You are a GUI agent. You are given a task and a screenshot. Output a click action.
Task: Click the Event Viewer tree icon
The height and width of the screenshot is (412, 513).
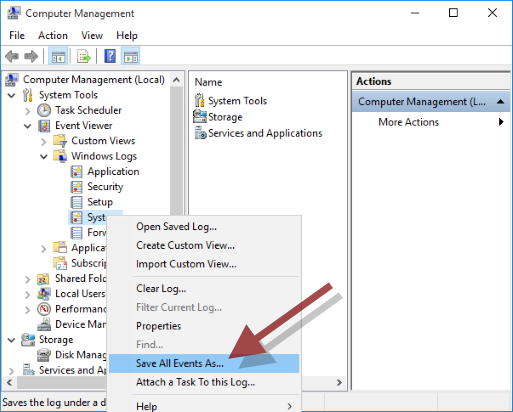click(x=44, y=126)
